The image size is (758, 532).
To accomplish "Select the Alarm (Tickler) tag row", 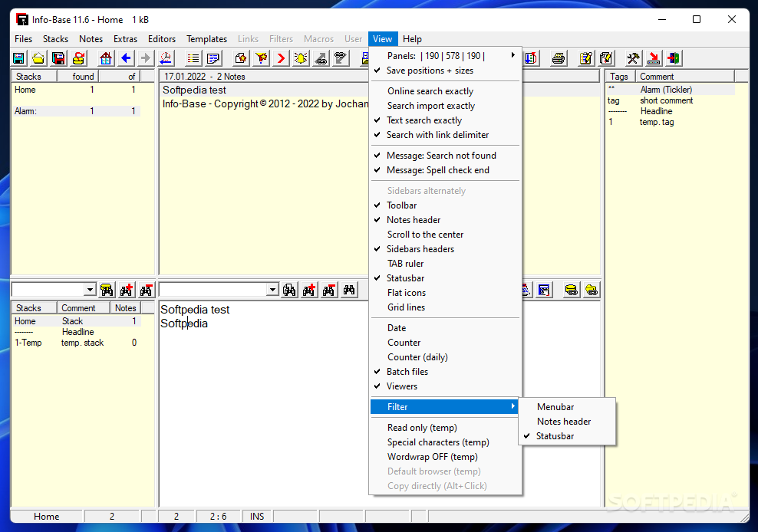I will pyautogui.click(x=671, y=90).
